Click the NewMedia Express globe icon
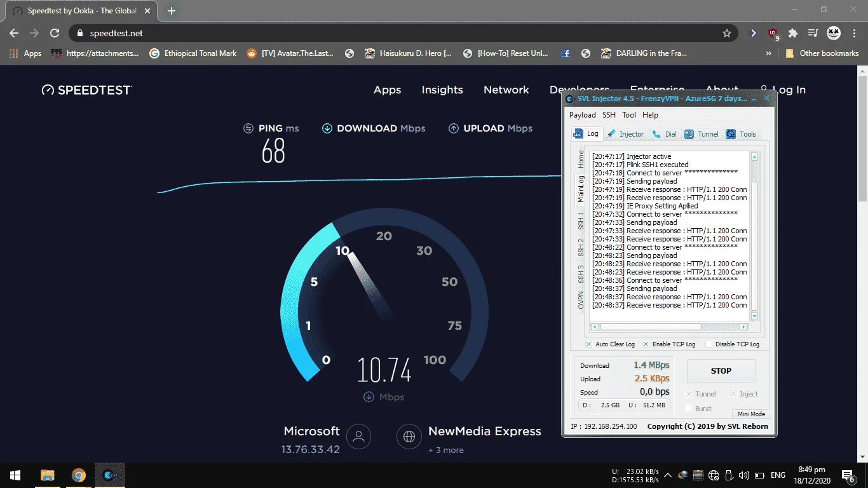 (409, 437)
